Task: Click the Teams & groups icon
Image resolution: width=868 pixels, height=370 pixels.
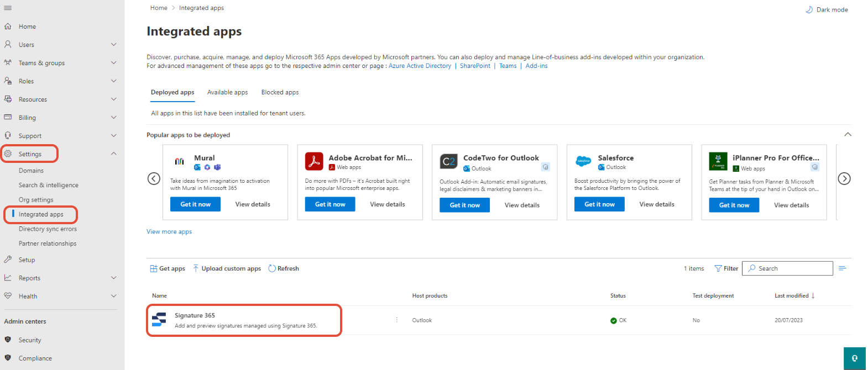Action: click(x=8, y=62)
